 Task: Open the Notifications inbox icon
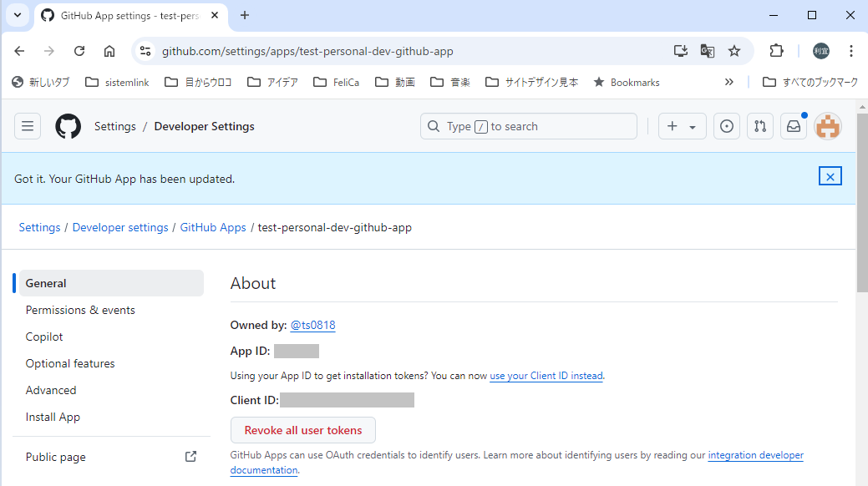[794, 126]
